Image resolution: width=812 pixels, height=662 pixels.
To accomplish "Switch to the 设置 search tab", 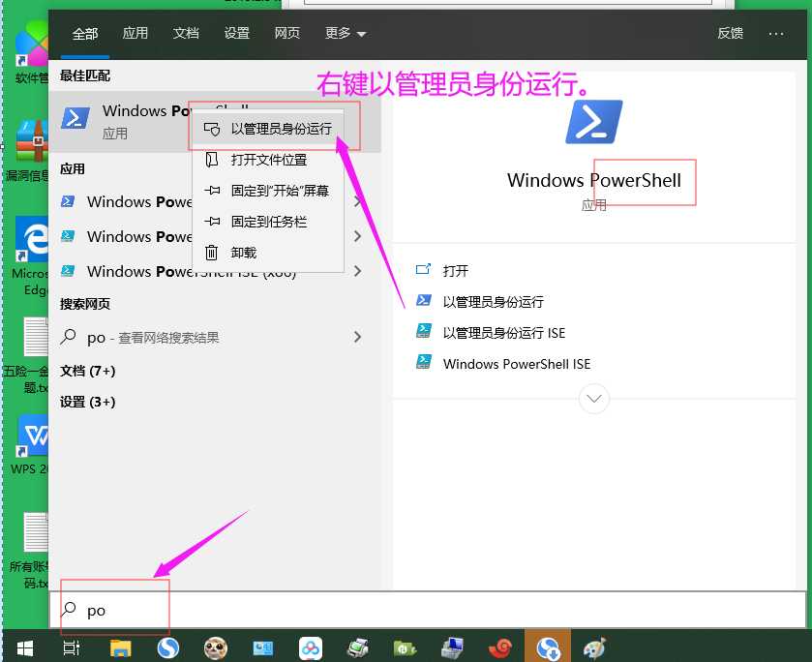I will click(x=237, y=33).
